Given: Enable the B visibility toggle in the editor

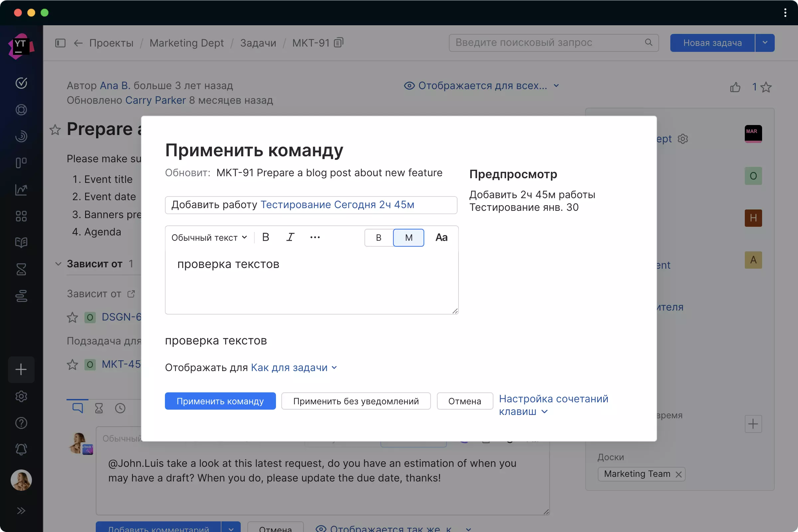Looking at the screenshot, I should (x=378, y=237).
